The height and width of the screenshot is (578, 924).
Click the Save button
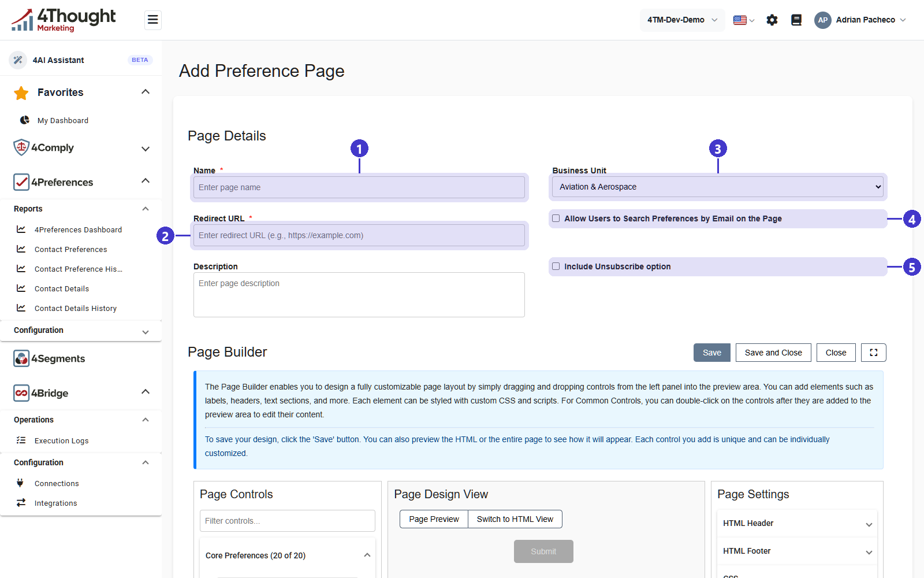(x=712, y=353)
